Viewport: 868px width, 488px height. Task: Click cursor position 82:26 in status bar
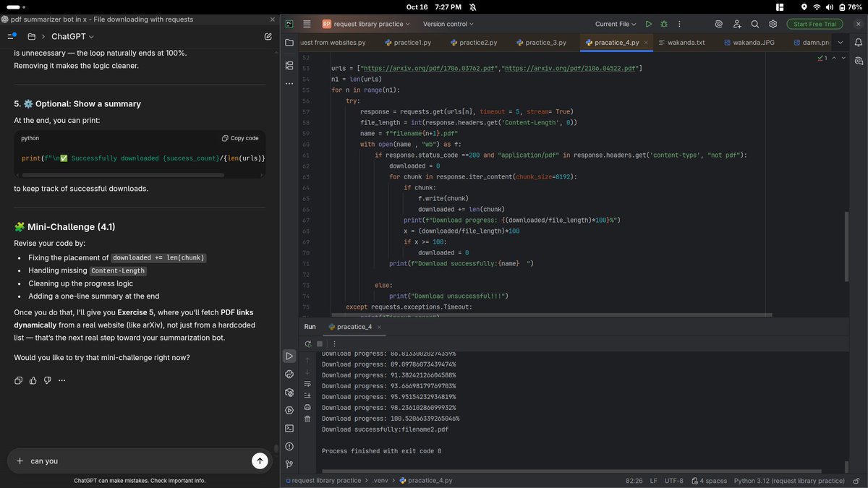pos(634,480)
